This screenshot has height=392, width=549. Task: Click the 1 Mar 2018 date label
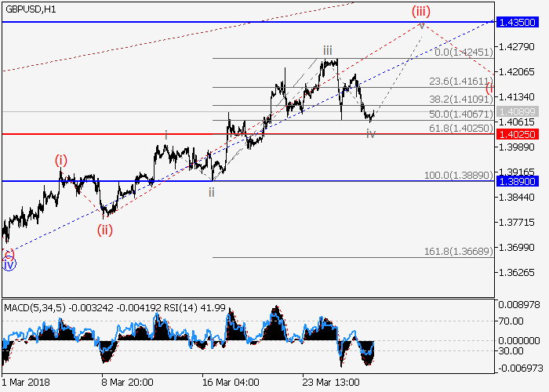[x=26, y=383]
